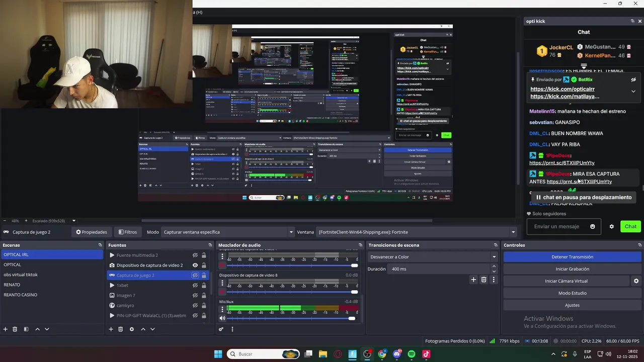Open transition properties three-dot menu
This screenshot has width=644, height=362.
(494, 280)
